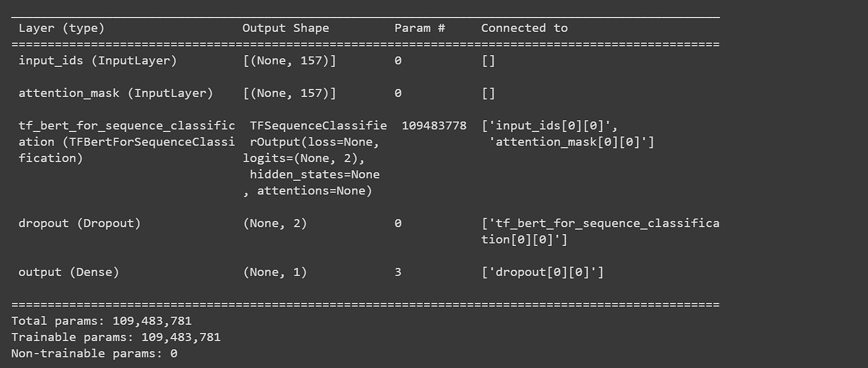This screenshot has height=368, width=868.
Task: Click the dropout output shape (None, 2)
Action: tap(275, 223)
